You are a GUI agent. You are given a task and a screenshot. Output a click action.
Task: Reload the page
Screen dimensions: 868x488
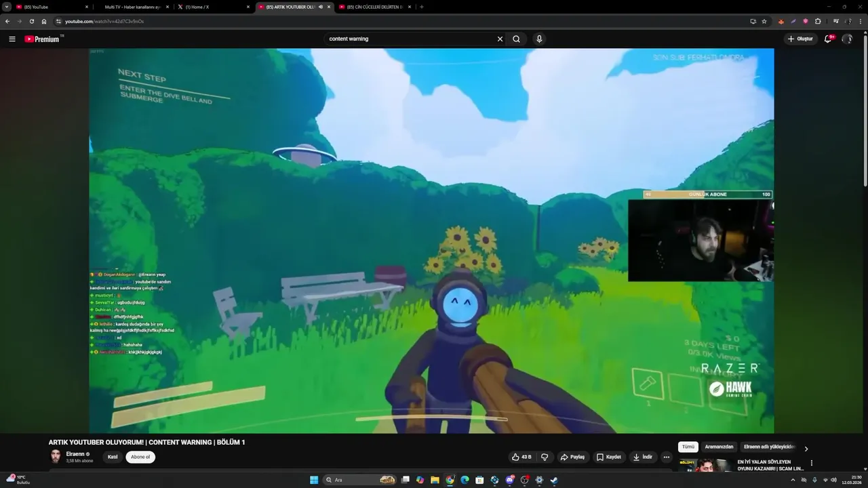pyautogui.click(x=31, y=21)
